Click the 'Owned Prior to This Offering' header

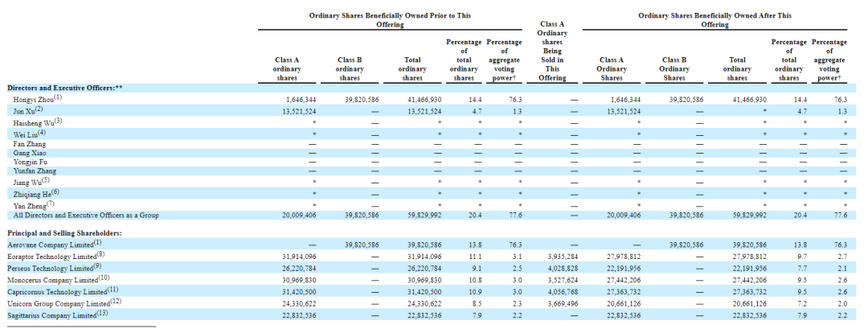point(390,20)
